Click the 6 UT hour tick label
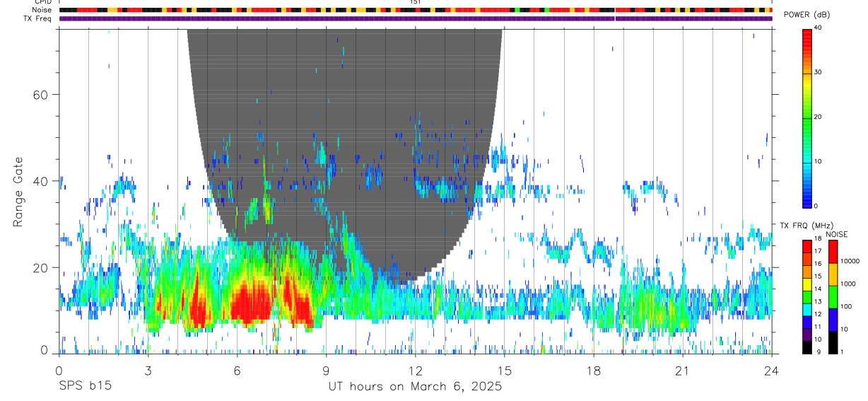868x401 pixels. click(x=237, y=371)
